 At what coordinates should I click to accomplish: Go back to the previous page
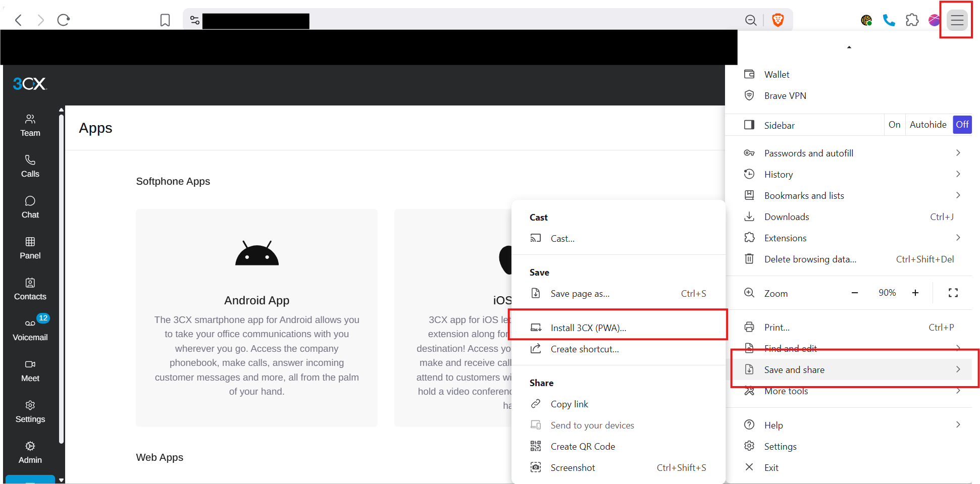[x=19, y=20]
